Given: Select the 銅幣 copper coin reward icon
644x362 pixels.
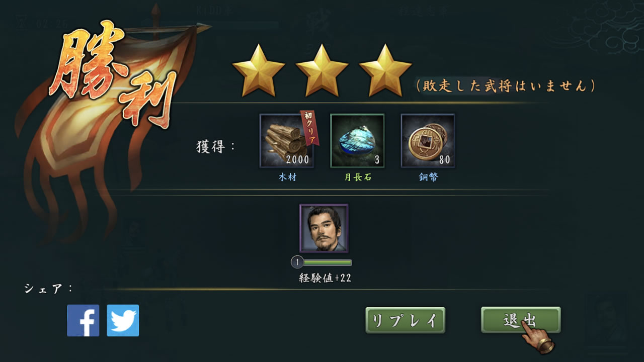Looking at the screenshot, I should (x=428, y=141).
